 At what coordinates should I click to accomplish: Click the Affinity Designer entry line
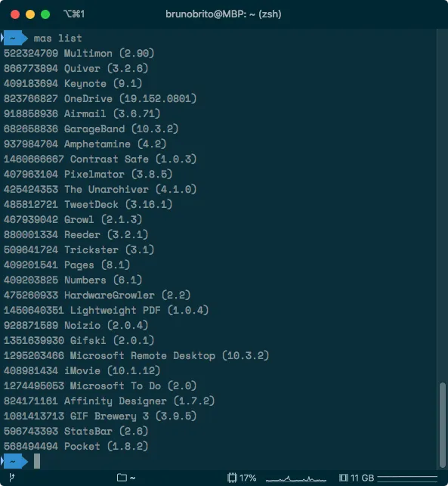click(x=109, y=401)
